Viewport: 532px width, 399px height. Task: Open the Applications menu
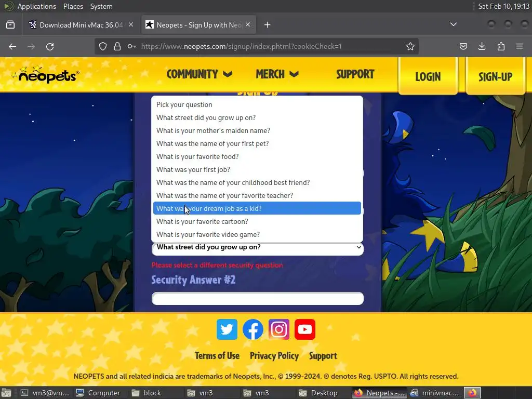[x=37, y=6]
